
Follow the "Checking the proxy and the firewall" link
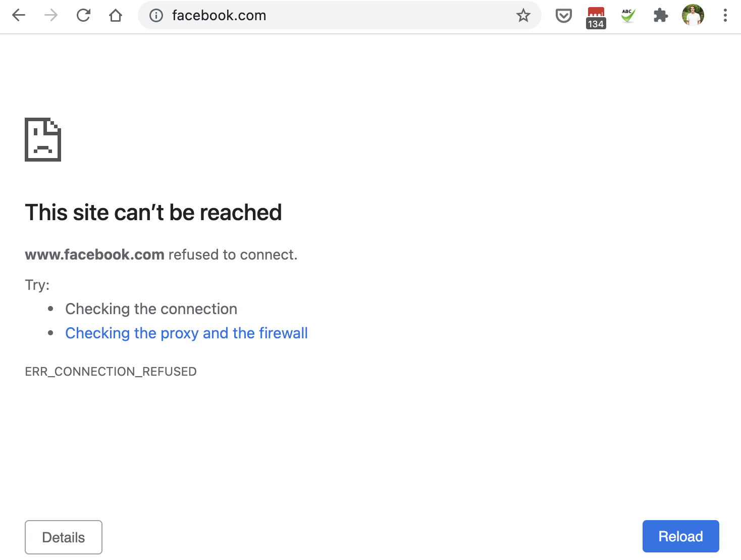(x=186, y=333)
